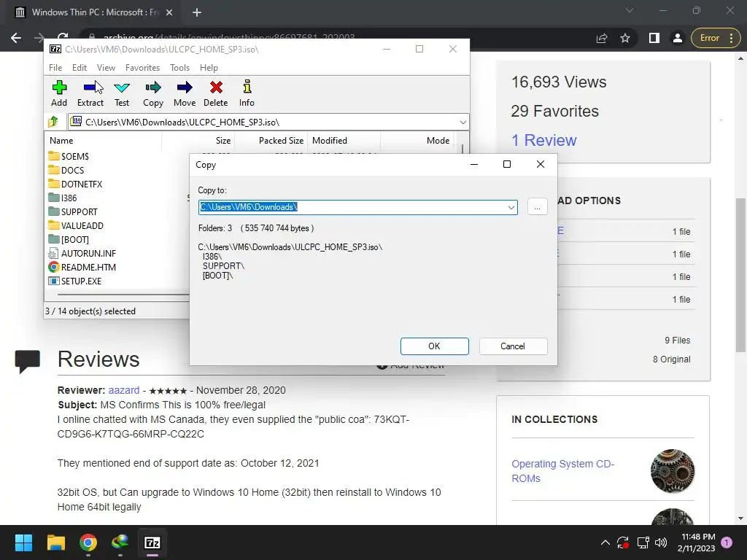Open the Favorites menu in 7-Zip
Viewport: 747px width, 560px height.
click(142, 68)
